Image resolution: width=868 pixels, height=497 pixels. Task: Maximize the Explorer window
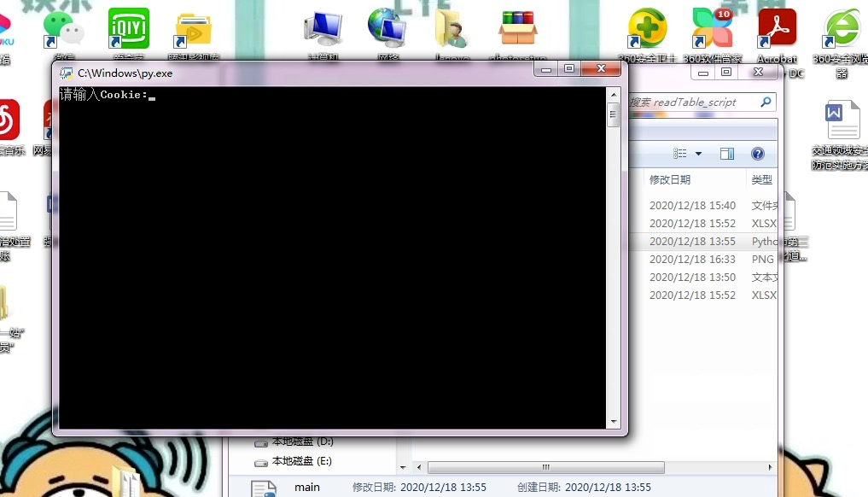coord(726,73)
